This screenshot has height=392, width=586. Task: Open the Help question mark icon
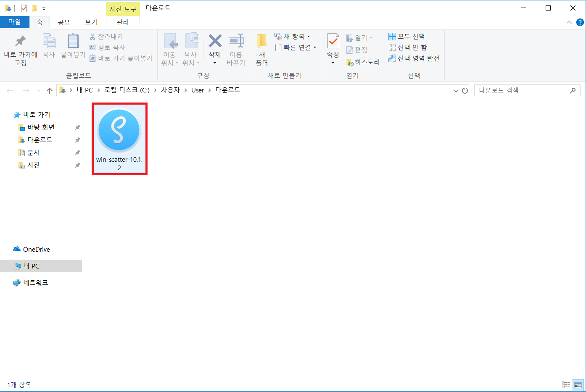pyautogui.click(x=580, y=22)
